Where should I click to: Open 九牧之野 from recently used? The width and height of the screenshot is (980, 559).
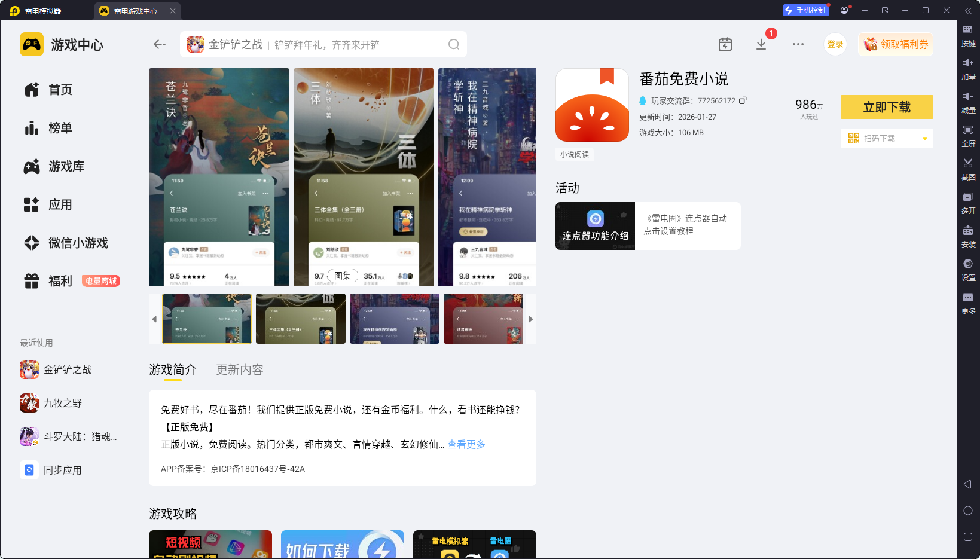51,403
